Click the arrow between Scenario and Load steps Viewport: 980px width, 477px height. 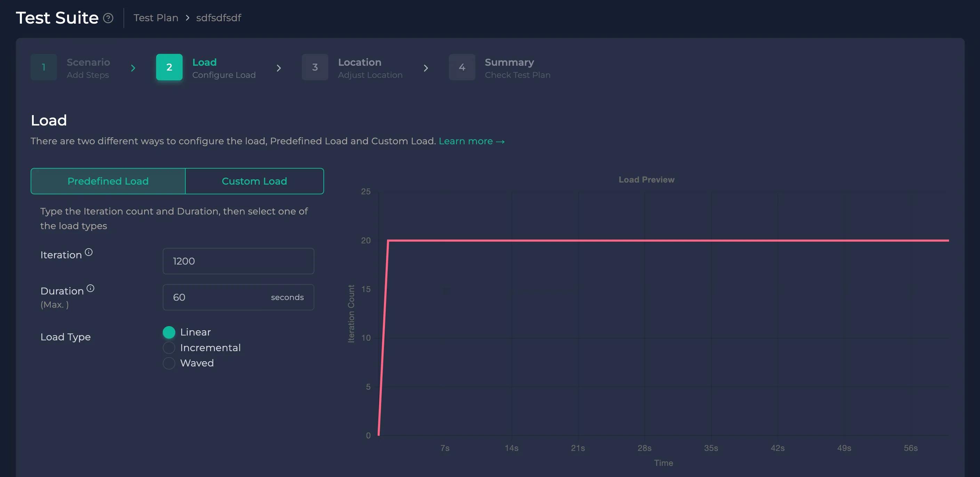pos(133,68)
